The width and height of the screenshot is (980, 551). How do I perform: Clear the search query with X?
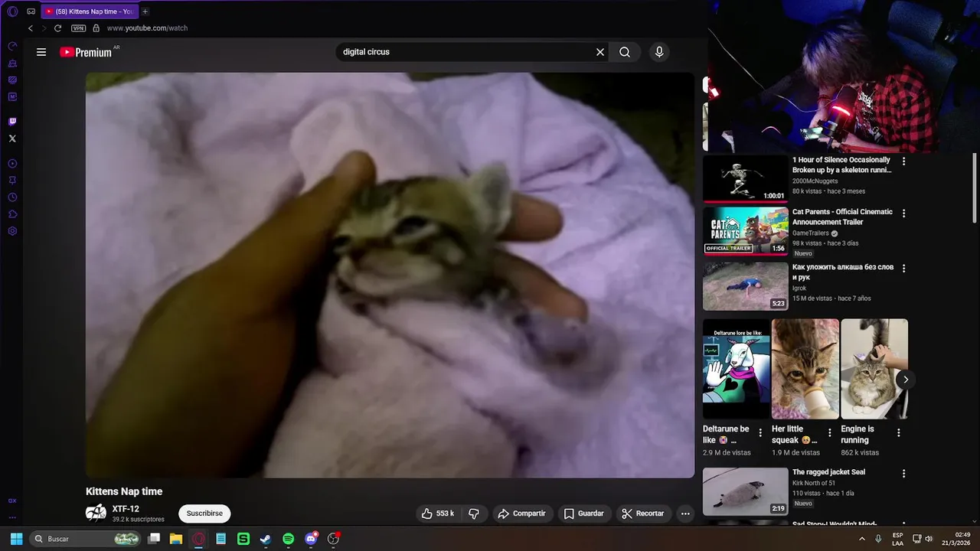tap(600, 52)
